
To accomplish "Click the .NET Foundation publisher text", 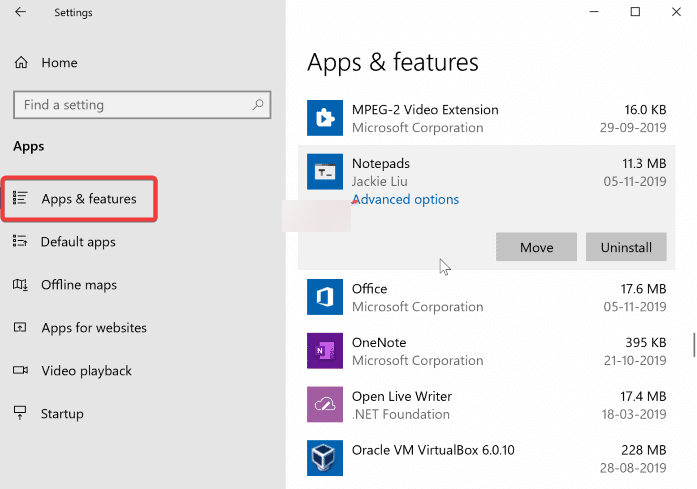I will (x=401, y=414).
